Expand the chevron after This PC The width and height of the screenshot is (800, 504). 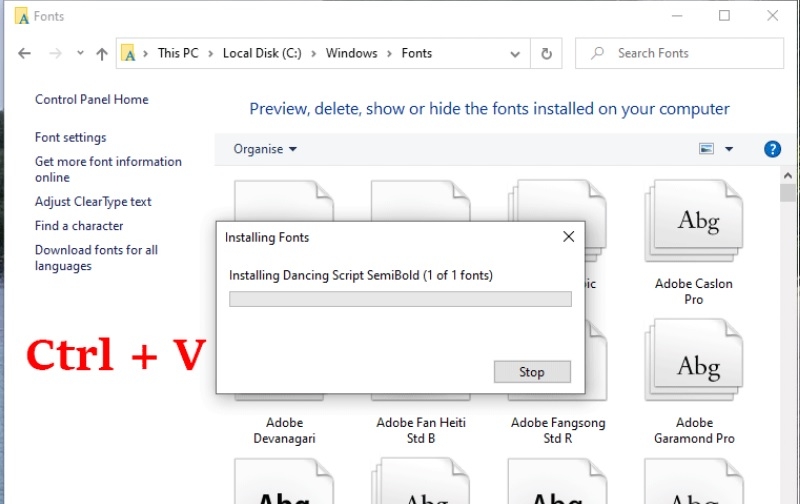pyautogui.click(x=210, y=54)
